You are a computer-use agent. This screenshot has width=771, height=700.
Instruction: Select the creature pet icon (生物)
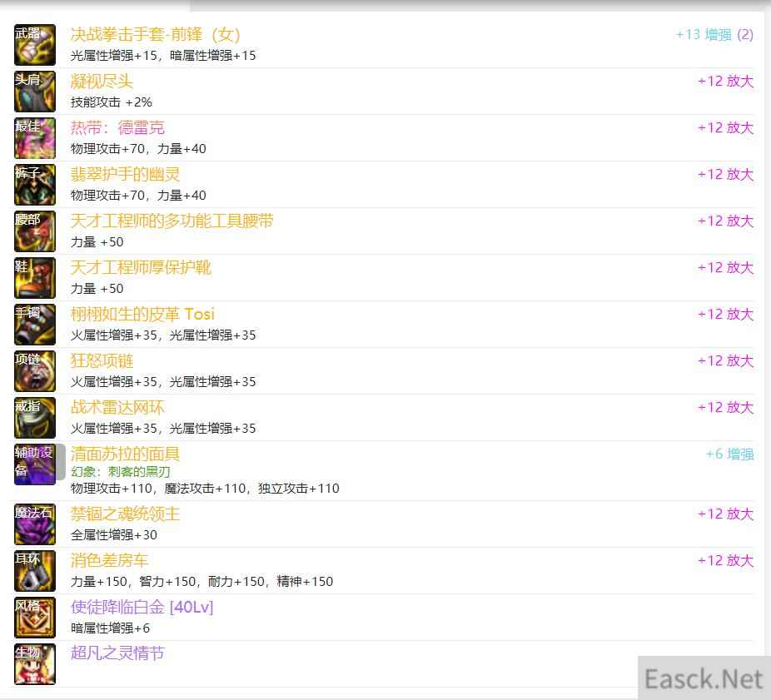(x=35, y=664)
